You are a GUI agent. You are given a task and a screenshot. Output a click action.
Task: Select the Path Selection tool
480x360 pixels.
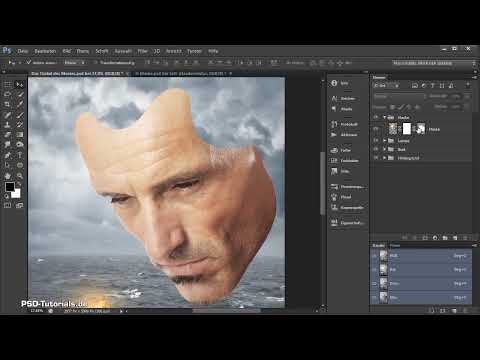pos(7,165)
